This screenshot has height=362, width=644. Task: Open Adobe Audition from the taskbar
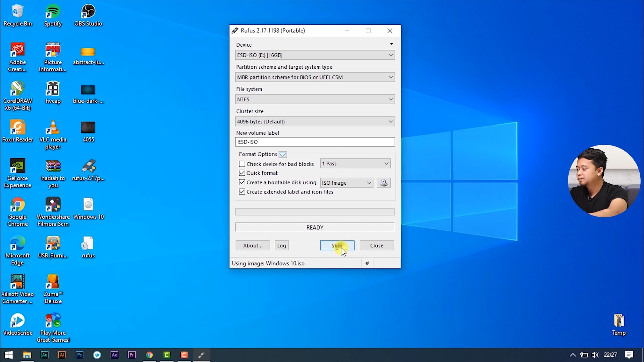click(45, 355)
